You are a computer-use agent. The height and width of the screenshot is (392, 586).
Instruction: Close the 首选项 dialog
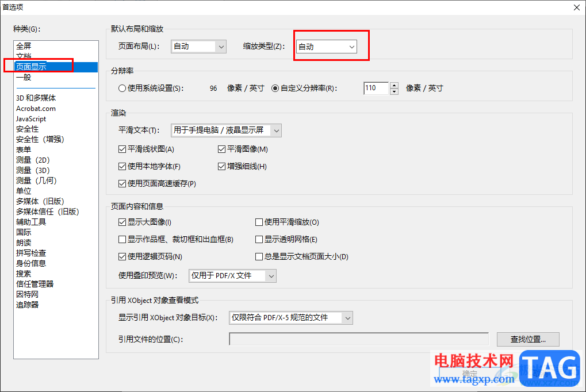577,7
